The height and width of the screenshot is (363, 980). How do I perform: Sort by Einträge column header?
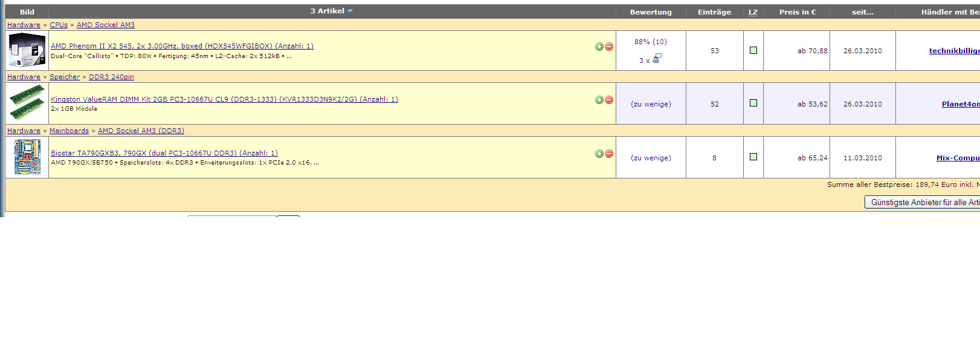tap(714, 12)
